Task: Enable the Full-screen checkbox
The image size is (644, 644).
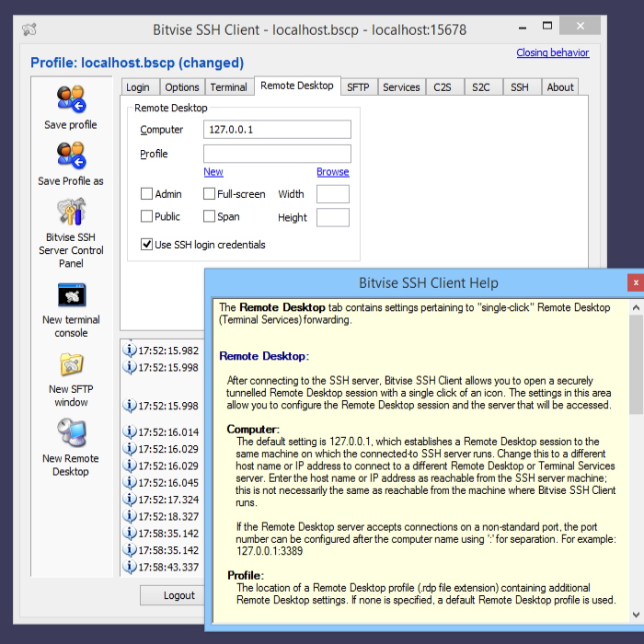Action: pyautogui.click(x=209, y=193)
